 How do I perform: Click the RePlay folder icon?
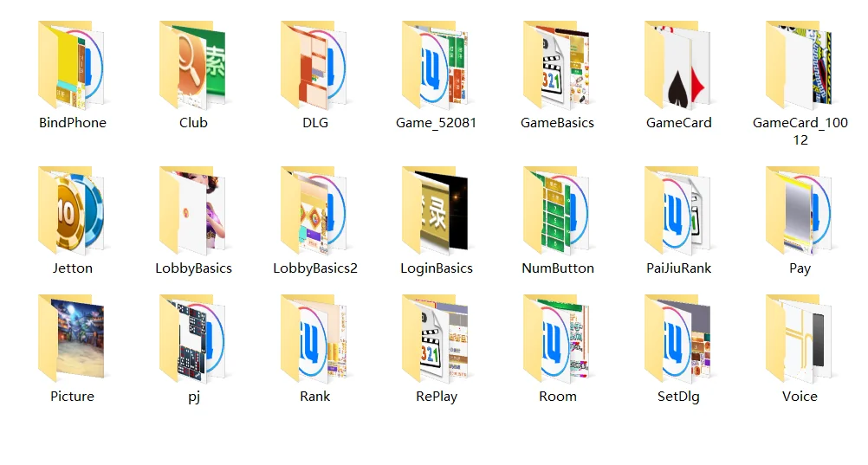(436, 339)
